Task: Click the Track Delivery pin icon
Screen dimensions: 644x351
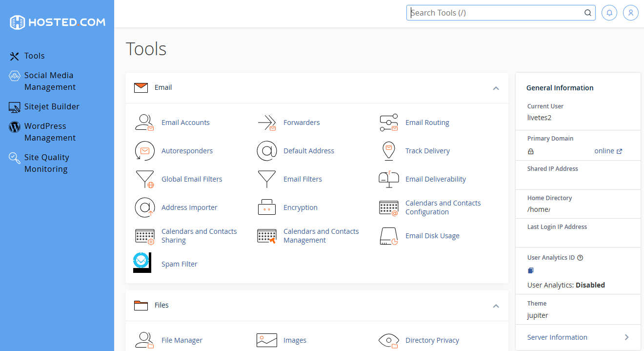Action: pyautogui.click(x=389, y=151)
